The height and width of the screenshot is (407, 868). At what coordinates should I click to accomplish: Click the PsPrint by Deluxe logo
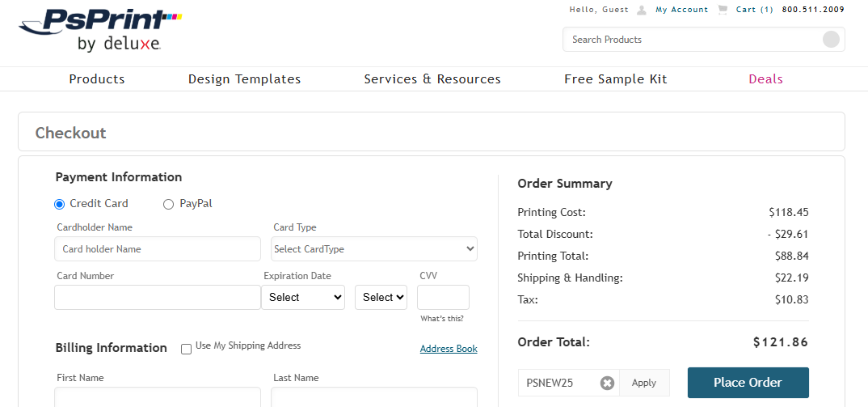pyautogui.click(x=100, y=31)
